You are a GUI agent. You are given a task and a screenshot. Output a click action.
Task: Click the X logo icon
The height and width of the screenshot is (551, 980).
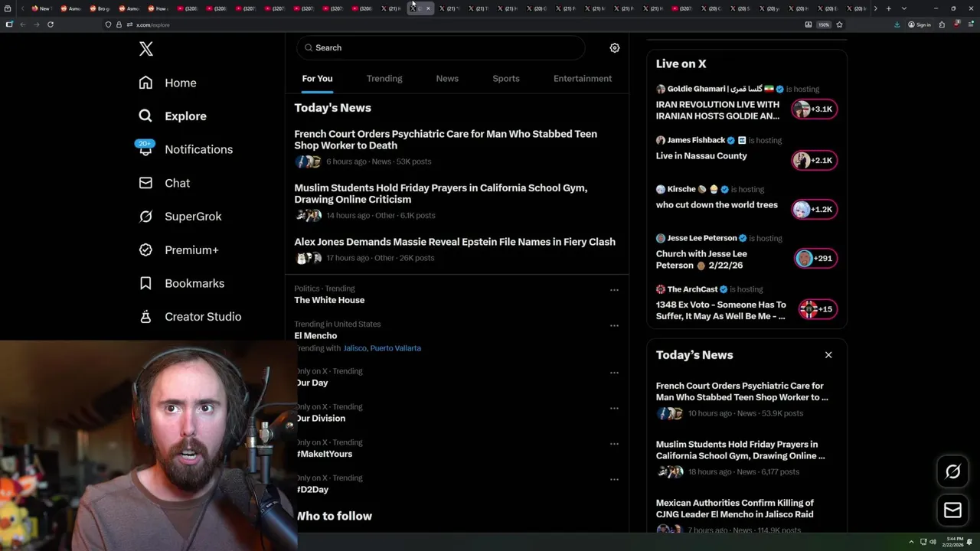[x=146, y=50]
